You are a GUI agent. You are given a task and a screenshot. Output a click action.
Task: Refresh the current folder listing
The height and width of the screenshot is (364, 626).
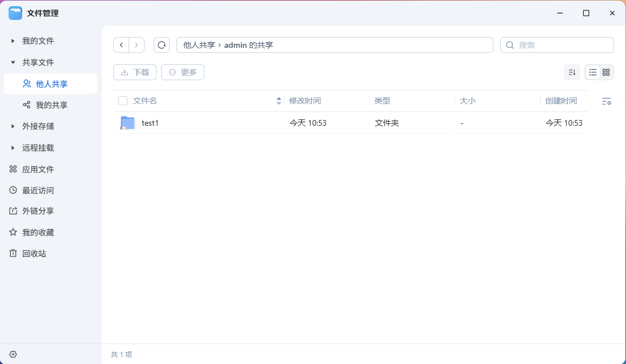tap(162, 45)
